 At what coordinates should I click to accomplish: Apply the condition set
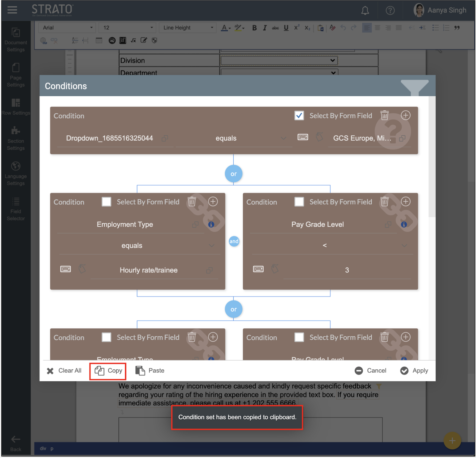coord(414,371)
